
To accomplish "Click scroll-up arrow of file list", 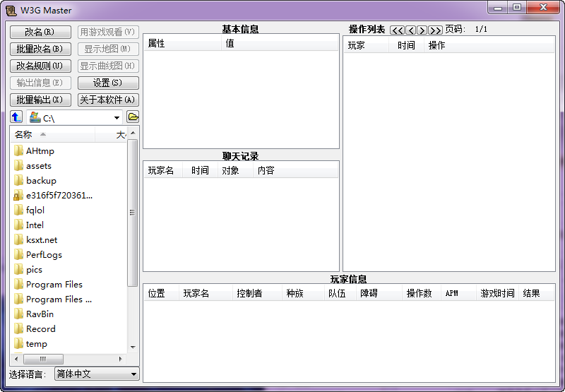I will 133,133.
